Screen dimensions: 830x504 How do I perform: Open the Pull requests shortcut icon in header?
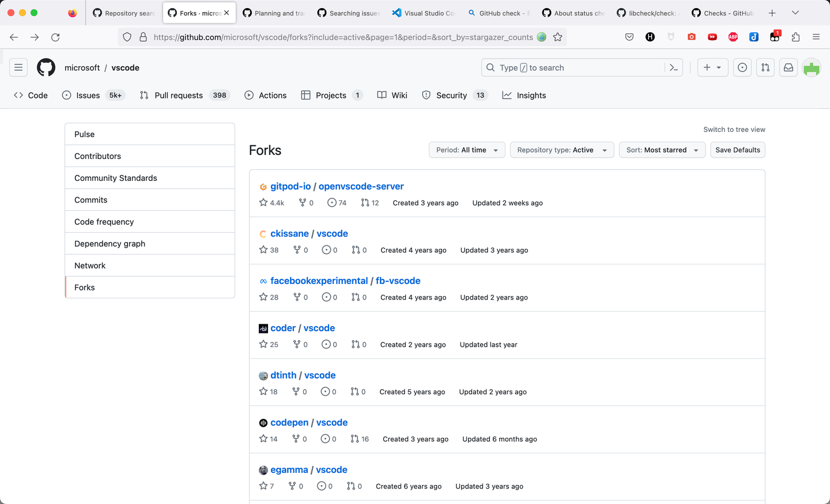tap(765, 67)
